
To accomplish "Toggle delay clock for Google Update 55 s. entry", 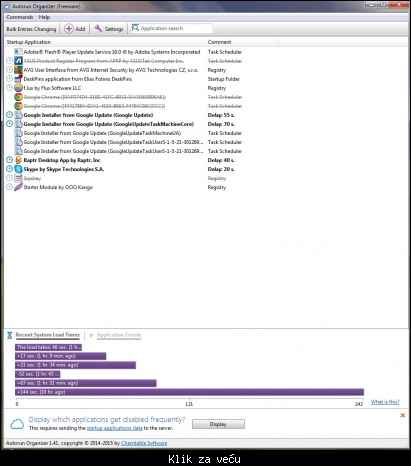I will pyautogui.click(x=9, y=115).
